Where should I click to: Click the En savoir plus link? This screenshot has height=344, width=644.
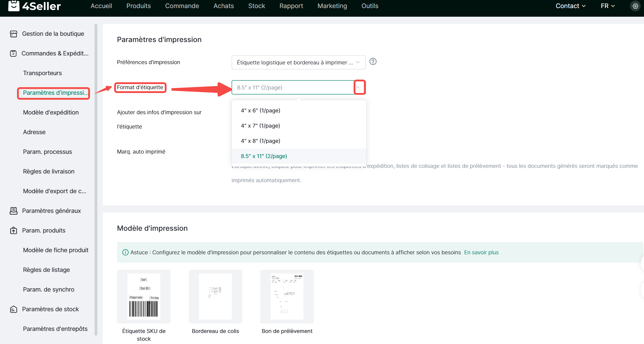click(481, 252)
